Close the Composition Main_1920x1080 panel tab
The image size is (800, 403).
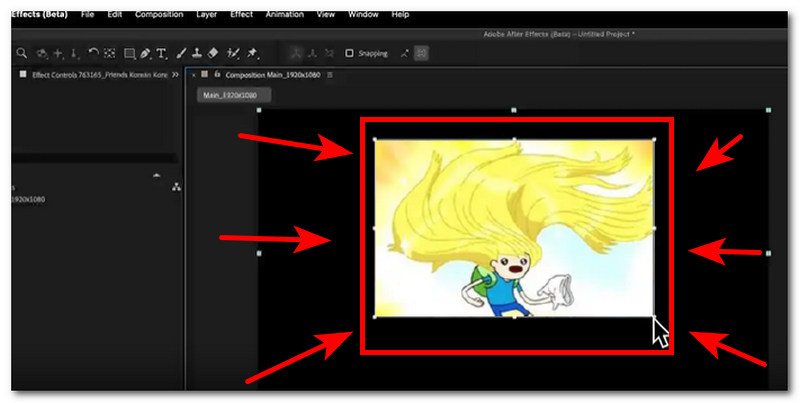[193, 75]
